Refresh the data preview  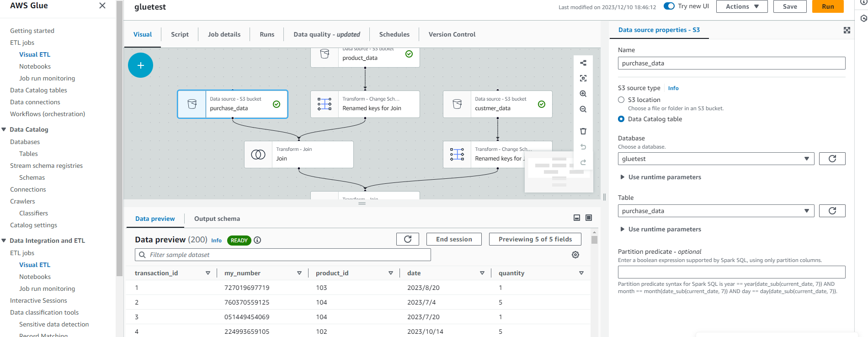pos(408,239)
